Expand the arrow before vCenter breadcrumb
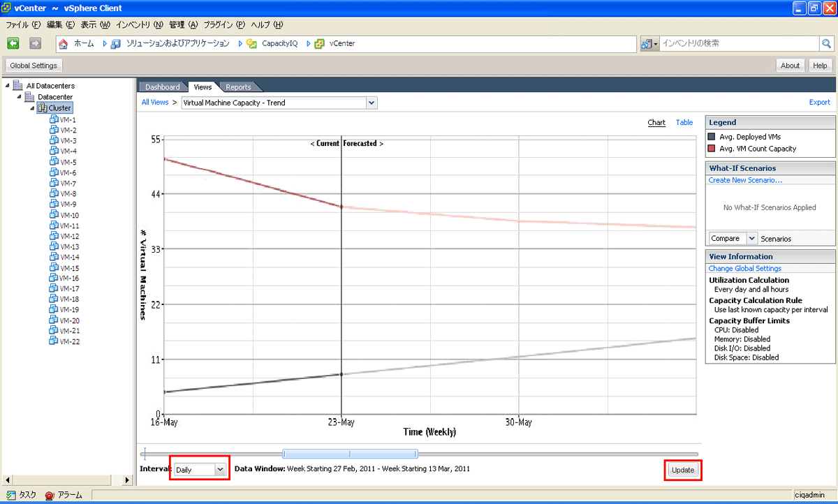Viewport: 838px width, 504px height. tap(308, 43)
